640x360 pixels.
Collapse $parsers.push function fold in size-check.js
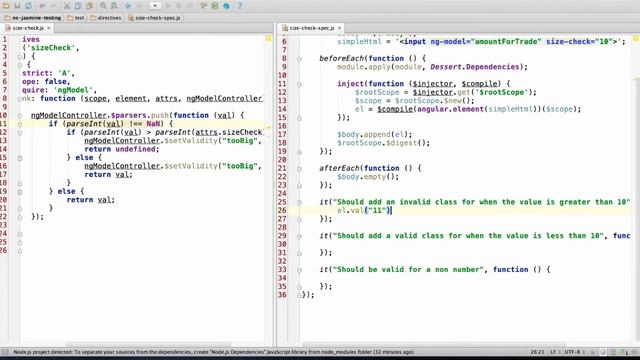[x=20, y=116]
